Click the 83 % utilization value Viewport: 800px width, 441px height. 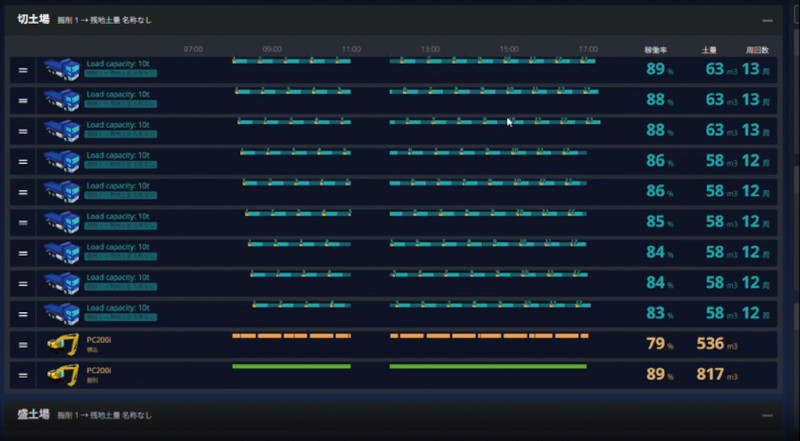tap(660, 313)
